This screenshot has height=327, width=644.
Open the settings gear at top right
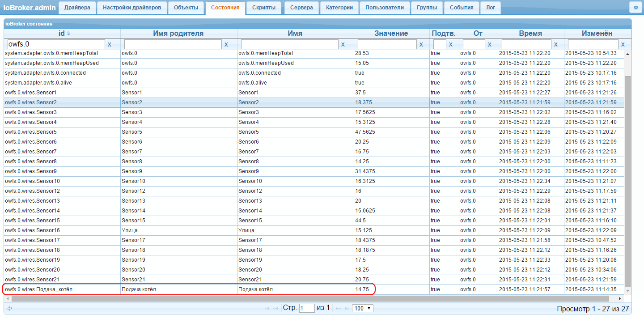pos(636,7)
